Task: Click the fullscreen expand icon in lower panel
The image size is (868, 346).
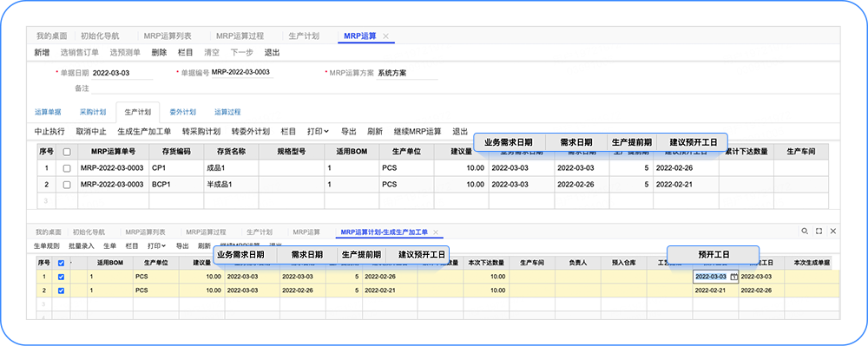Action: click(x=819, y=231)
